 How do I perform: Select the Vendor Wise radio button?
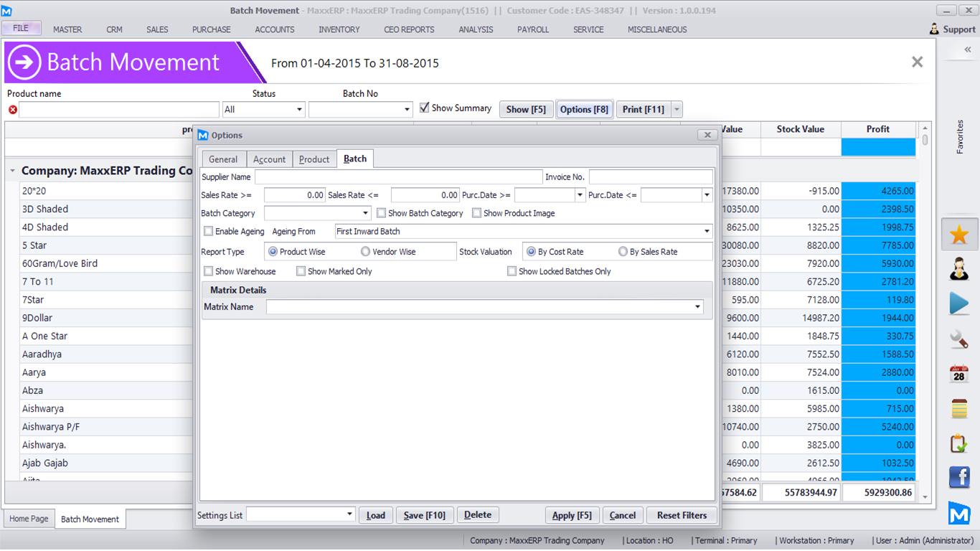[365, 252]
